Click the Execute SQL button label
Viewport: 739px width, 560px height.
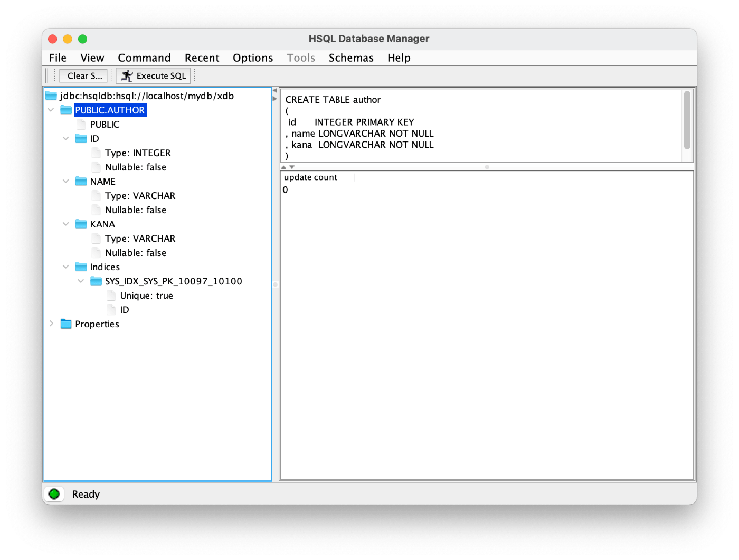pos(162,75)
